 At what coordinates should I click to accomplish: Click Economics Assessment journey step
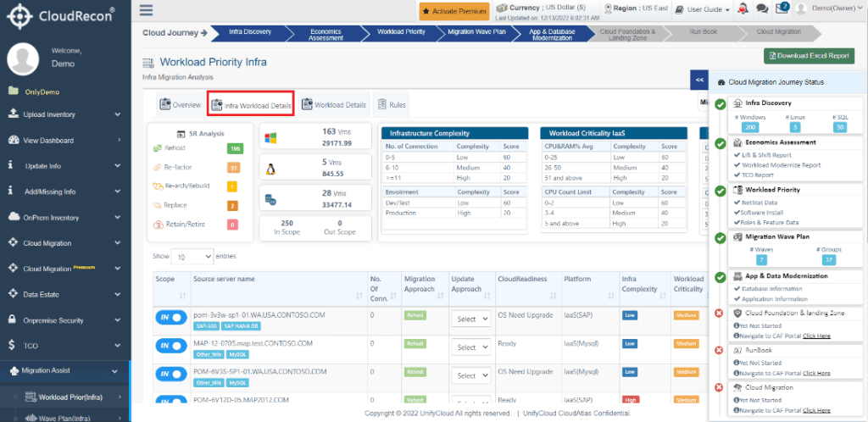[x=326, y=34]
